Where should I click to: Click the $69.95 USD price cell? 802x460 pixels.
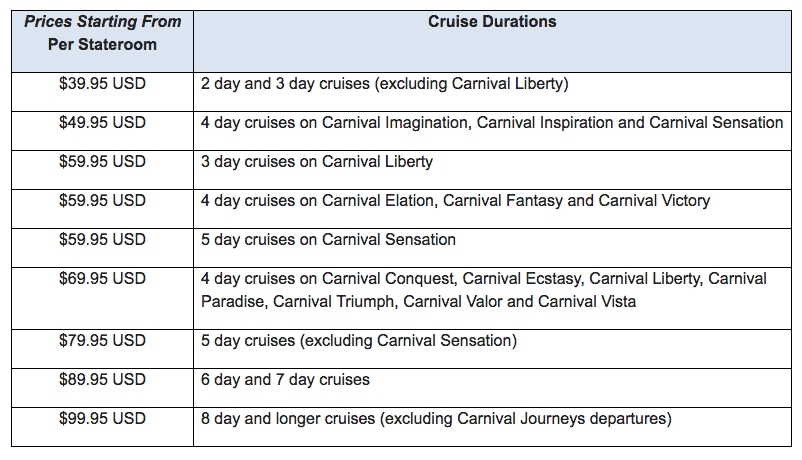(102, 278)
